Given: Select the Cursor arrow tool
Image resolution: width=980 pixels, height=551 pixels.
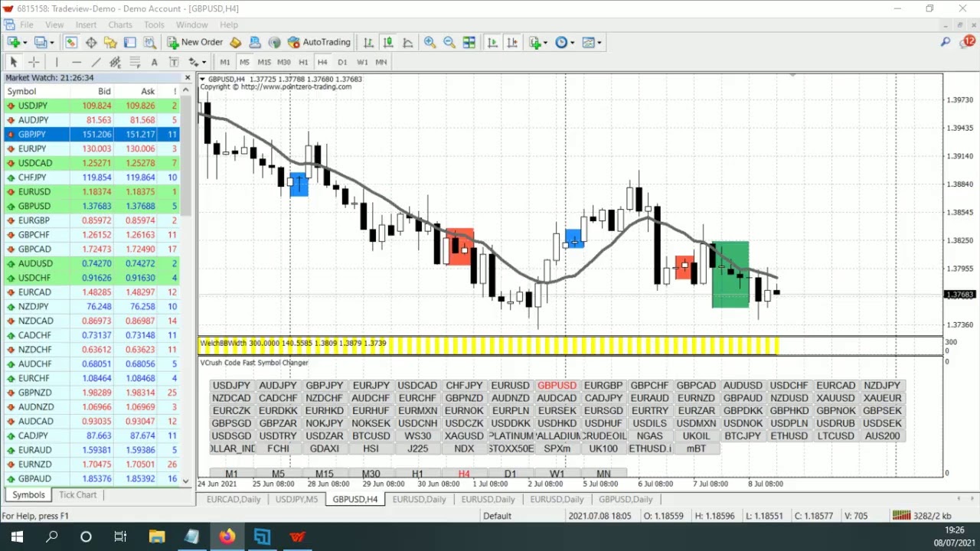Looking at the screenshot, I should (x=13, y=62).
